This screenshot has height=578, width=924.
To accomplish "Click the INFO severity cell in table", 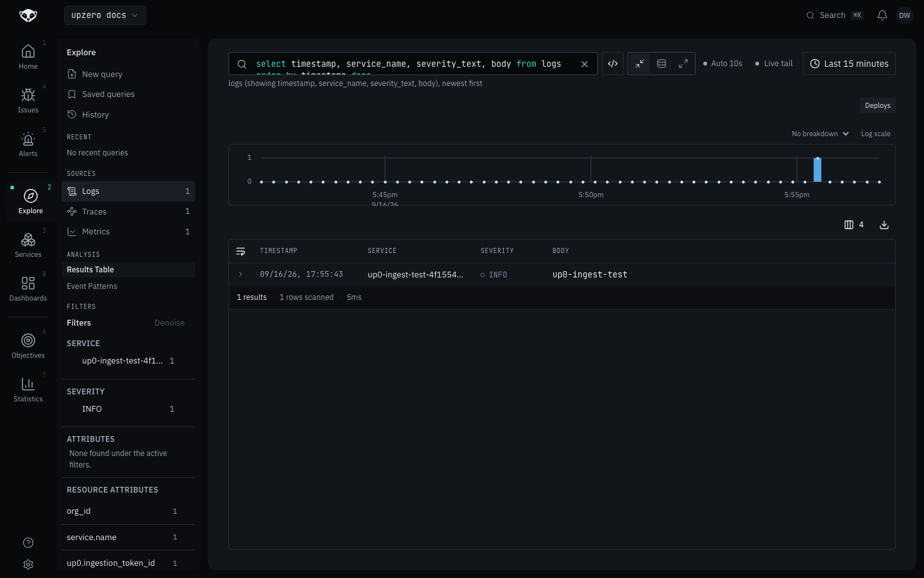I will tap(493, 275).
